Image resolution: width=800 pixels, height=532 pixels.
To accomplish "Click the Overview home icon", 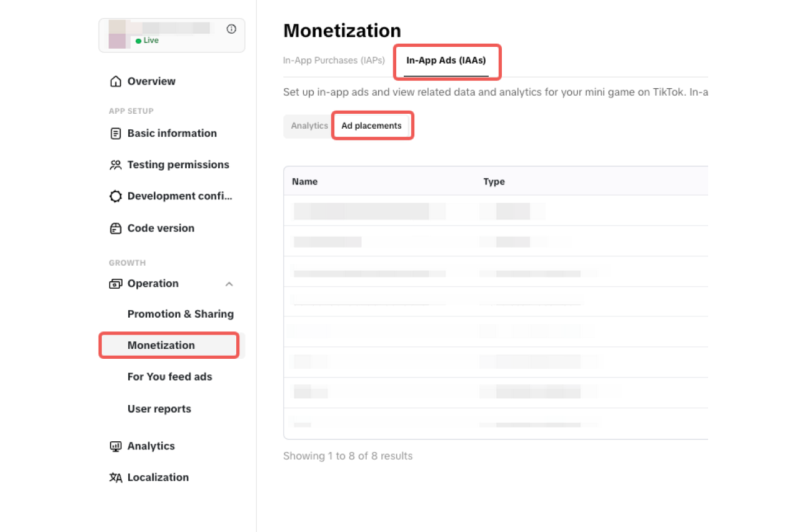I will pos(116,81).
